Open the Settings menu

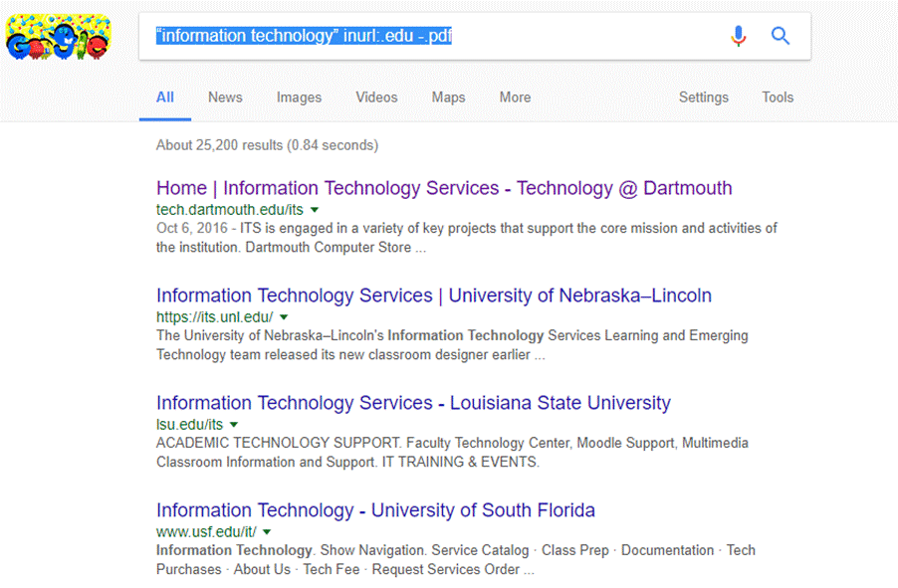(x=703, y=98)
